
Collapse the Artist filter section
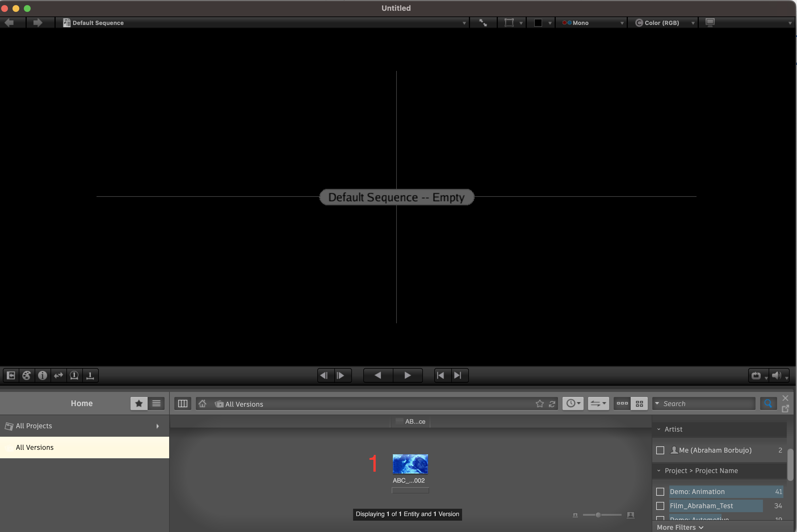pyautogui.click(x=658, y=429)
